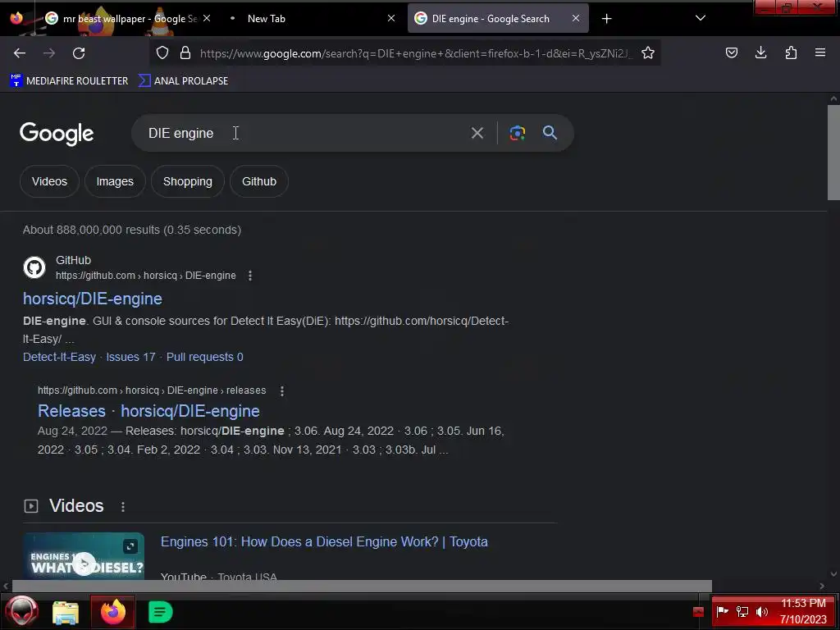840x630 pixels.
Task: Close the mr beast wallpaper tab
Action: pyautogui.click(x=207, y=18)
